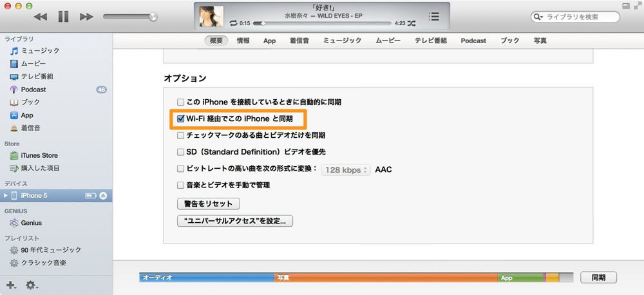Eject the iPhone 5 device
644x295 pixels.
[103, 196]
